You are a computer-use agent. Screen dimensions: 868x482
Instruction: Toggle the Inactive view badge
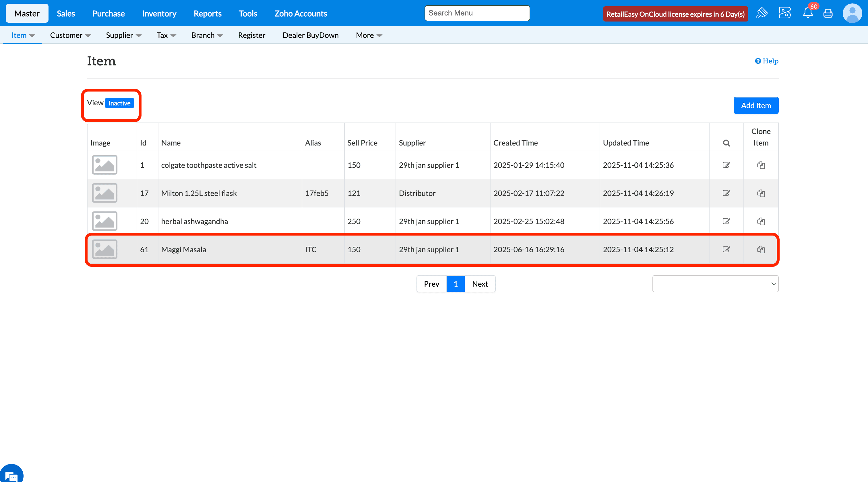pos(119,103)
